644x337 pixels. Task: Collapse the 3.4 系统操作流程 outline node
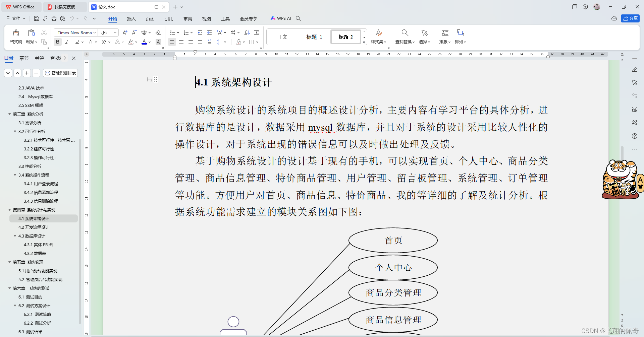15,175
